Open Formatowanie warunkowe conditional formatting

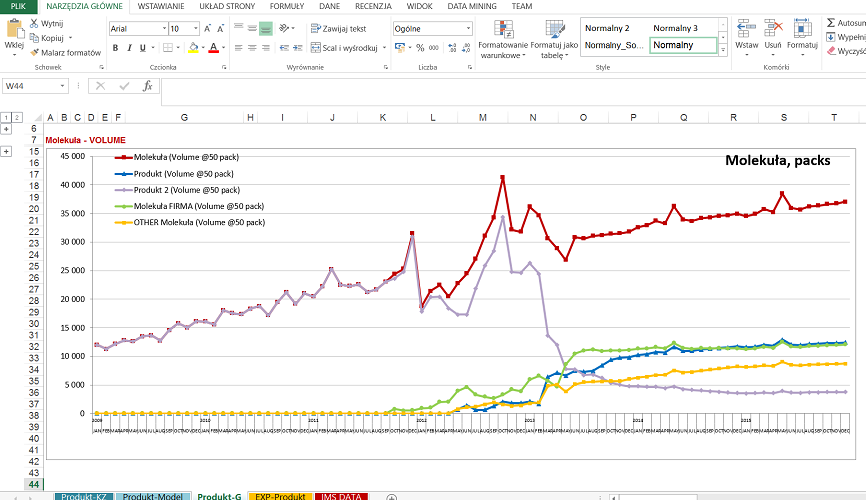coord(503,39)
